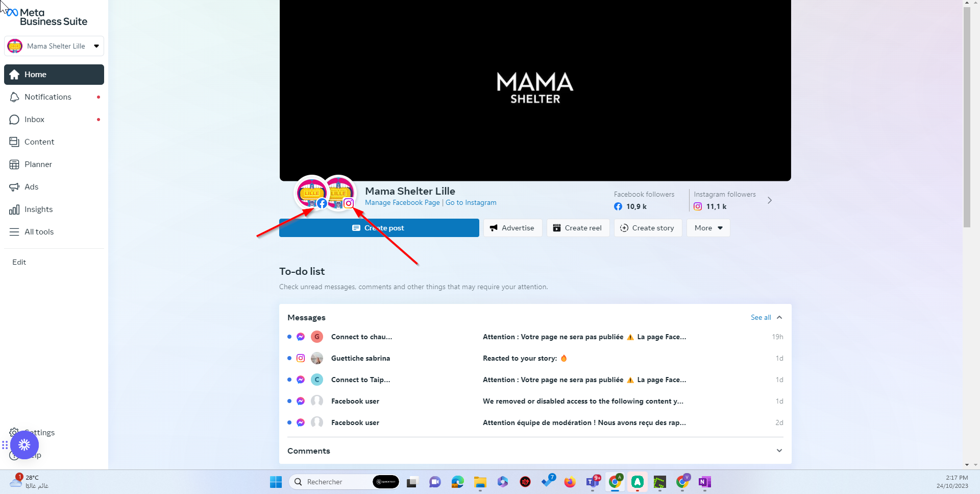Open followers details chevron arrow
This screenshot has height=494, width=980.
(770, 200)
